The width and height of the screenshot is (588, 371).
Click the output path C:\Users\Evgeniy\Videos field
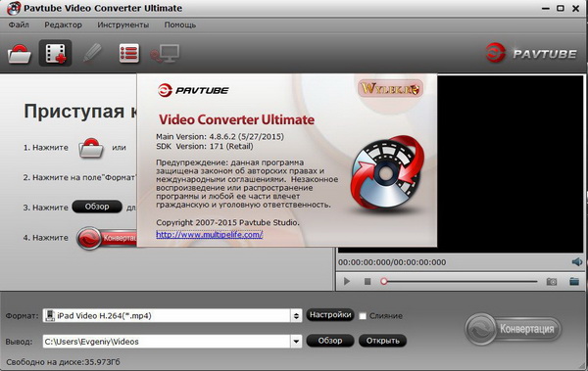pyautogui.click(x=167, y=341)
